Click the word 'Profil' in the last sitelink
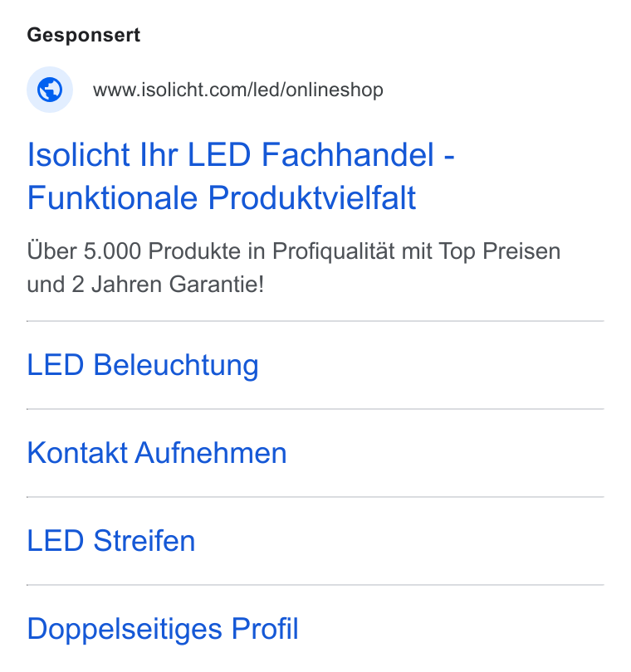The width and height of the screenshot is (631, 672). 265,629
